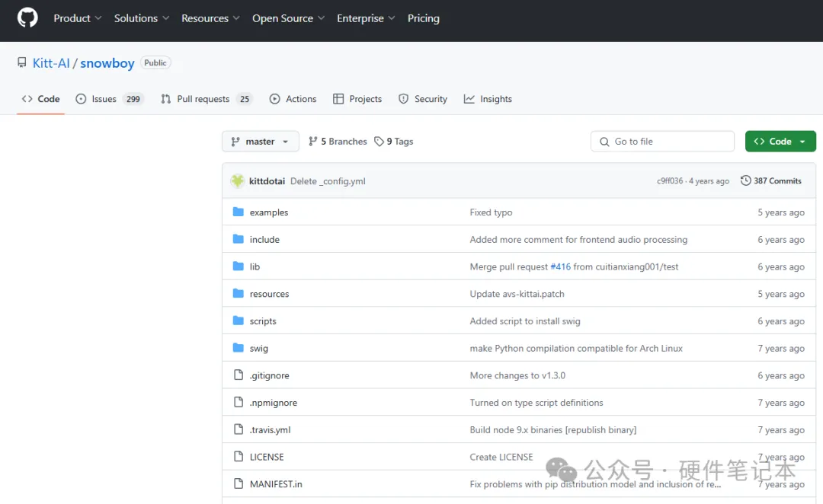The height and width of the screenshot is (504, 823).
Task: Open the 'Fixed typo' commit message
Action: [491, 212]
